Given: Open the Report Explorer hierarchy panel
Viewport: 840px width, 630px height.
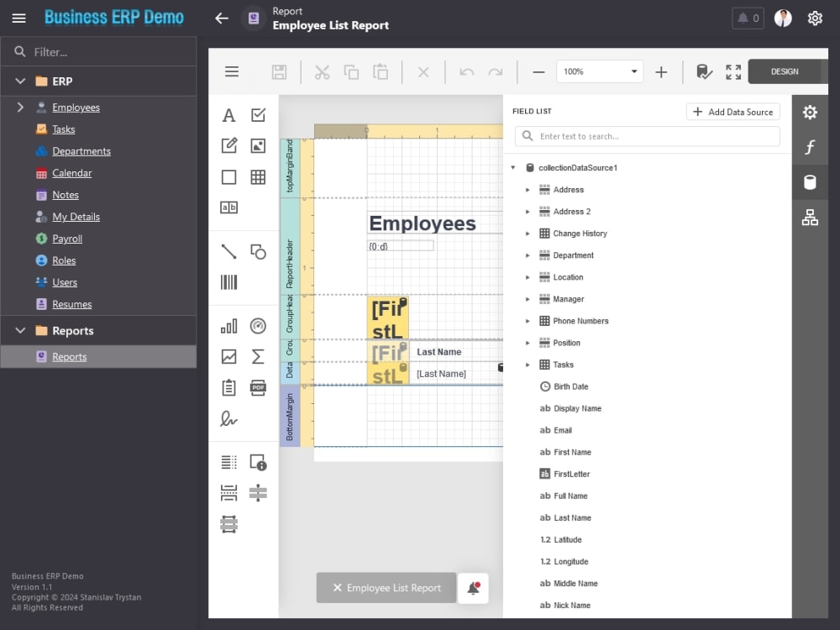Looking at the screenshot, I should tap(810, 218).
